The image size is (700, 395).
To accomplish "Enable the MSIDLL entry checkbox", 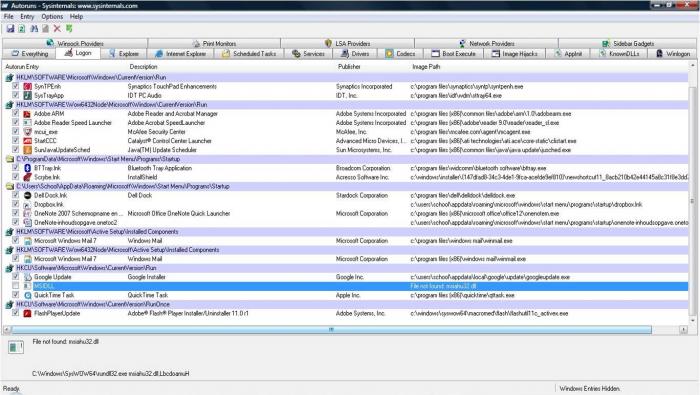I will [x=16, y=286].
